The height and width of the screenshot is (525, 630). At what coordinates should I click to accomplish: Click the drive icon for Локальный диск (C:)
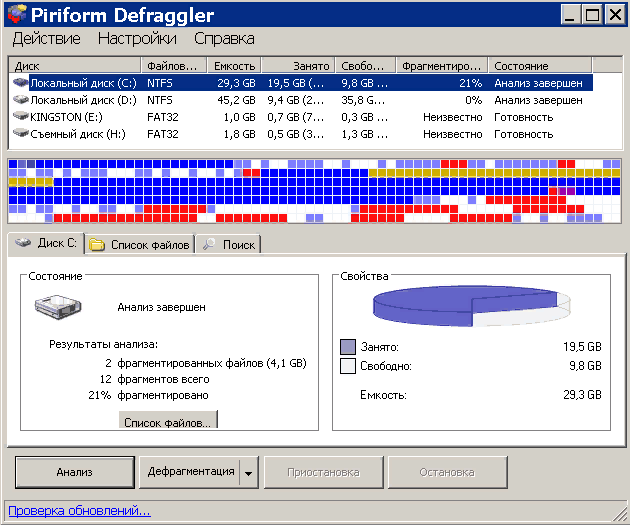(21, 83)
